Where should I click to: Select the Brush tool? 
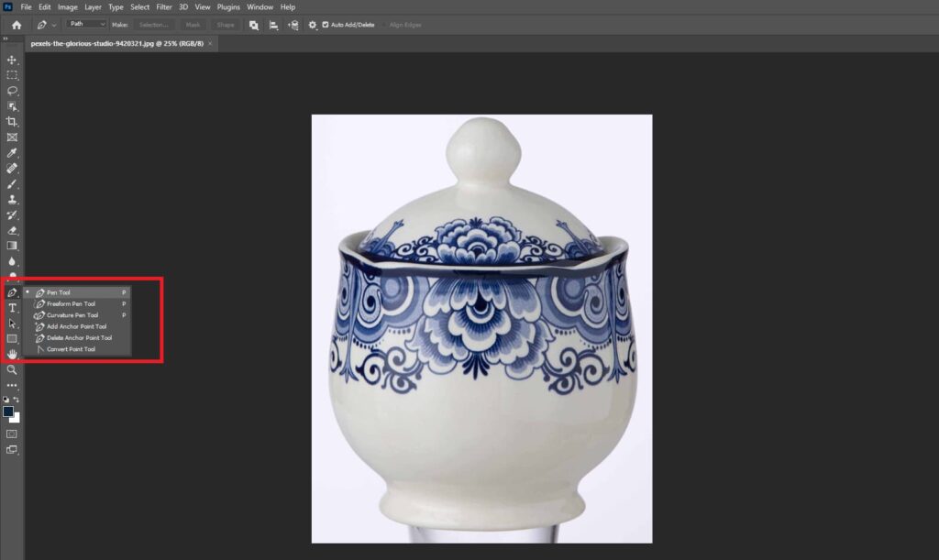click(x=12, y=184)
